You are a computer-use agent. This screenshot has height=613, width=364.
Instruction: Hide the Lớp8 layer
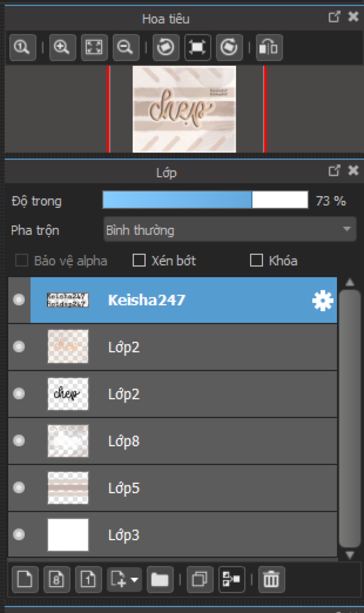[x=19, y=441]
